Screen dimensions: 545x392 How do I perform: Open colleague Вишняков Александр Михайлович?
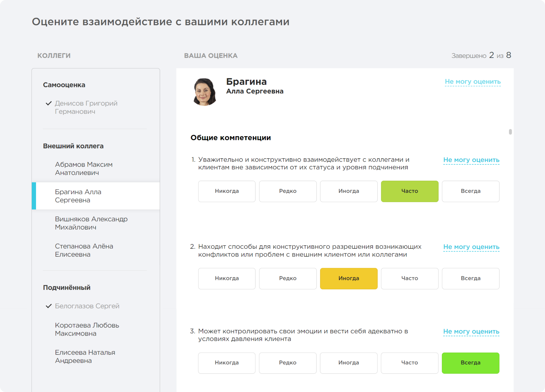point(91,223)
